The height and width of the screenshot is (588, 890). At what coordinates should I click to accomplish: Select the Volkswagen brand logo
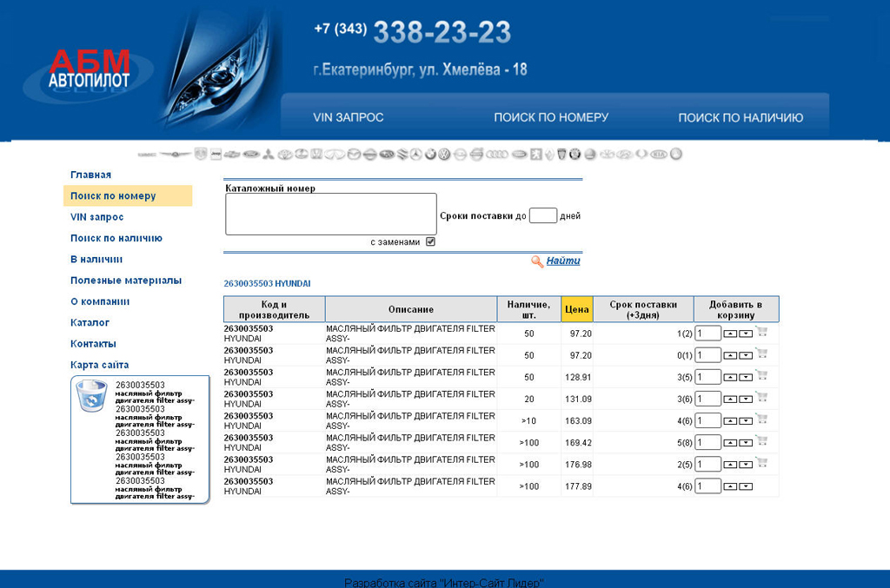[444, 155]
